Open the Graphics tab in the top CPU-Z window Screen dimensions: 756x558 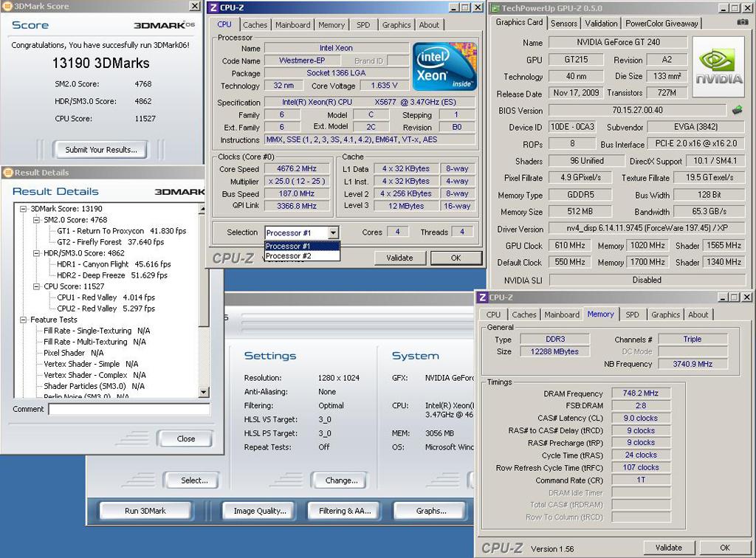(x=396, y=25)
